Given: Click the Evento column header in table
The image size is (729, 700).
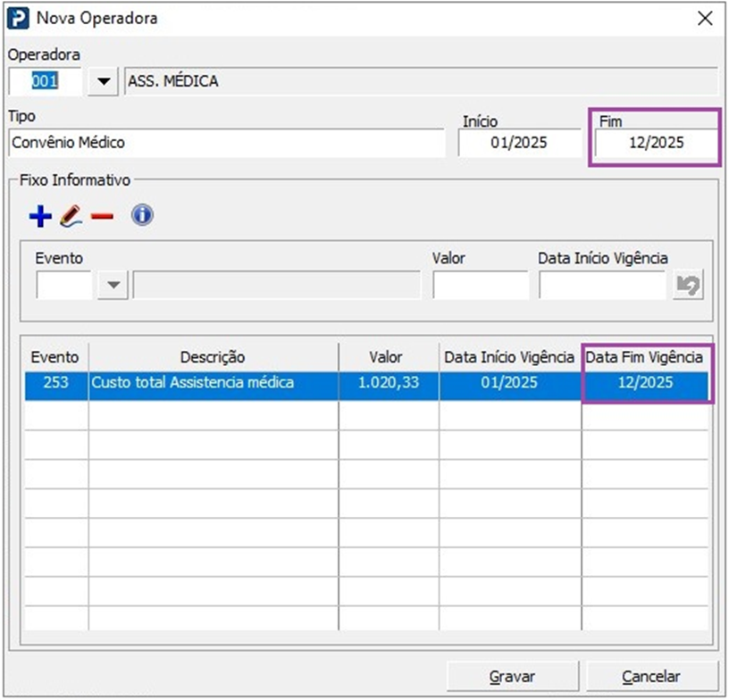Looking at the screenshot, I should (x=54, y=357).
